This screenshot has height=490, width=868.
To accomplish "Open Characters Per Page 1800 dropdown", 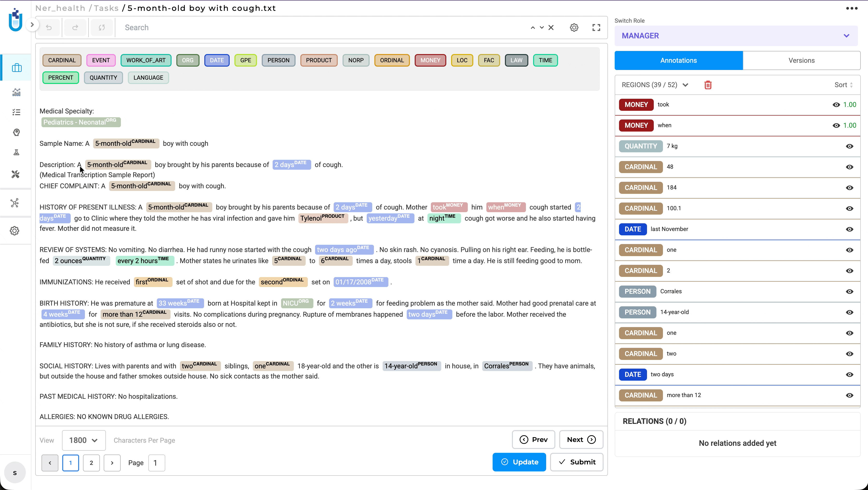I will (x=83, y=441).
